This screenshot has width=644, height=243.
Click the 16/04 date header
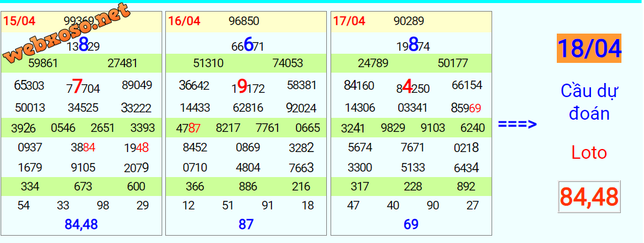click(184, 21)
